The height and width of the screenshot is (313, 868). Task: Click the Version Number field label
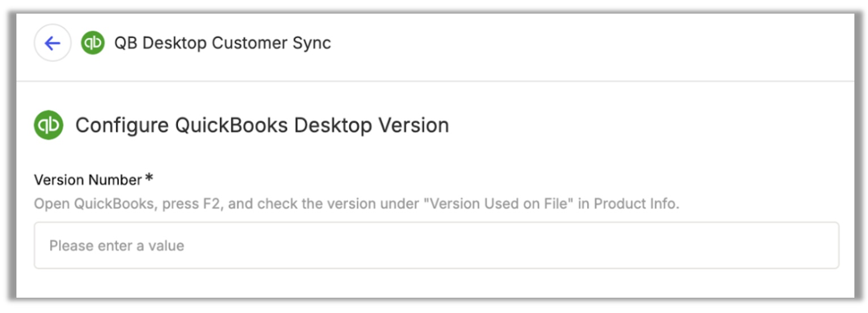point(88,180)
